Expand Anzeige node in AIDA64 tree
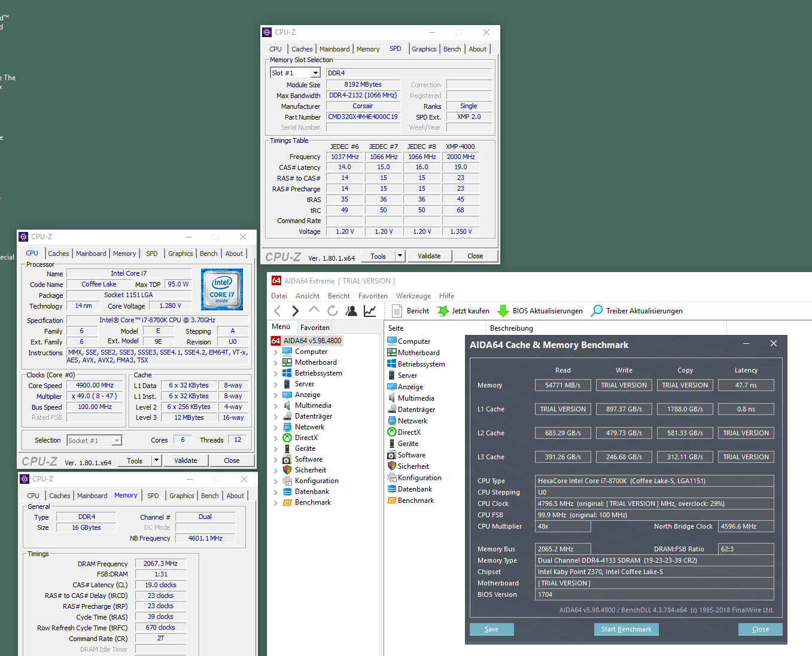 (x=275, y=395)
